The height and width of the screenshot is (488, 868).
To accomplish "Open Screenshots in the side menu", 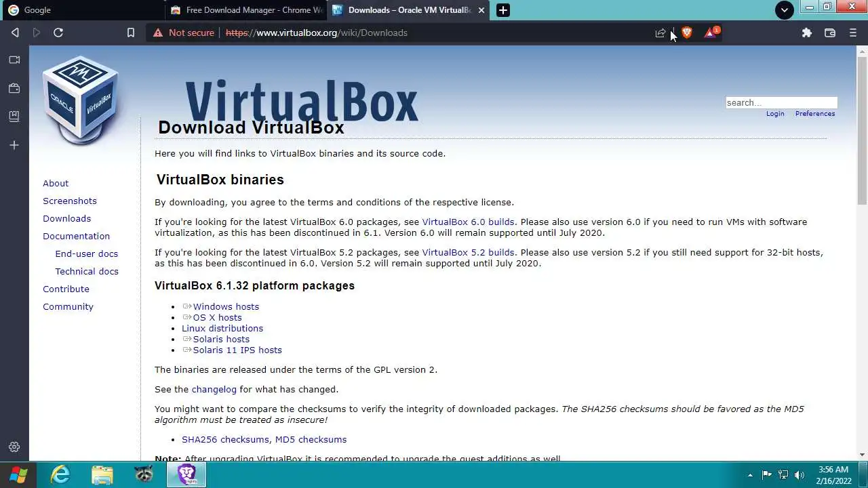I will 70,201.
